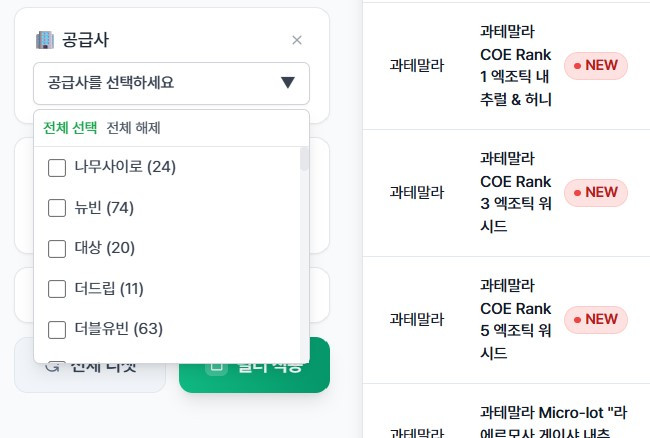Viewport: 650px width, 438px height.
Task: Open the COE Rank 1 엑조틱 product name
Action: [x=515, y=66]
